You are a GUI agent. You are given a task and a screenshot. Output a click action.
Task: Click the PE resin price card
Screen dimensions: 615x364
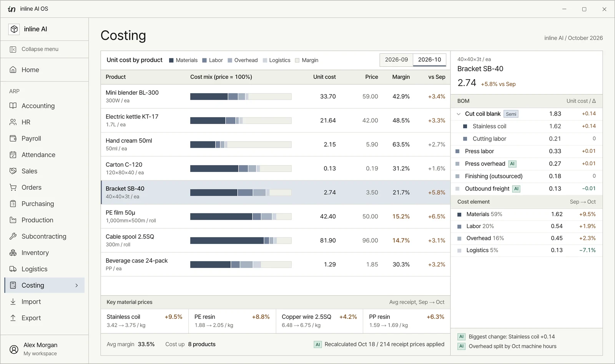pyautogui.click(x=232, y=321)
